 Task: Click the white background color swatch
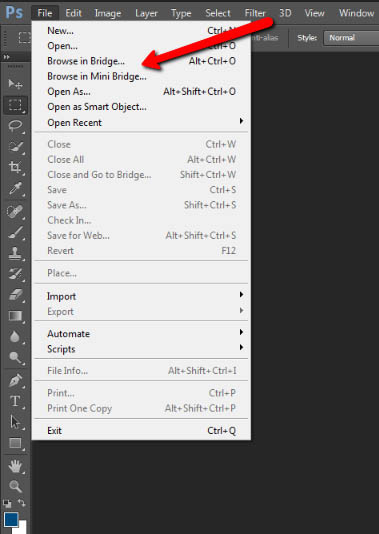(x=22, y=527)
